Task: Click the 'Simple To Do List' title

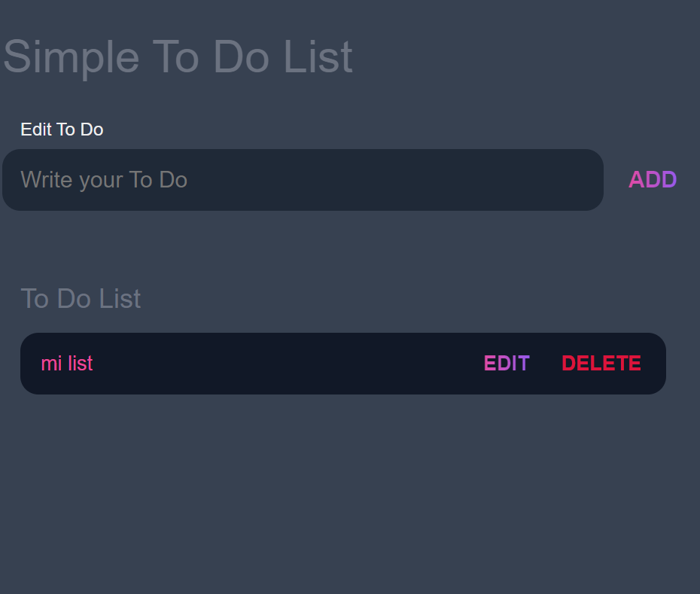Action: 178,56
